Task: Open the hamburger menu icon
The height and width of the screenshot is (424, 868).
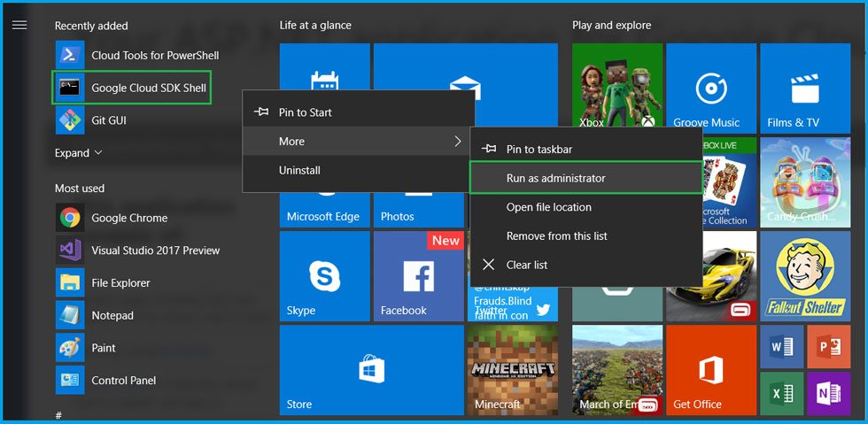Action: click(19, 25)
